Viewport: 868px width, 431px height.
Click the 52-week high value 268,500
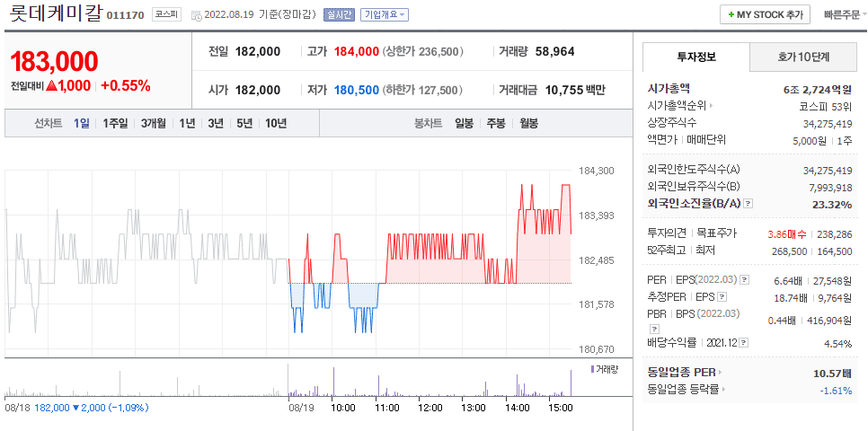click(x=791, y=251)
